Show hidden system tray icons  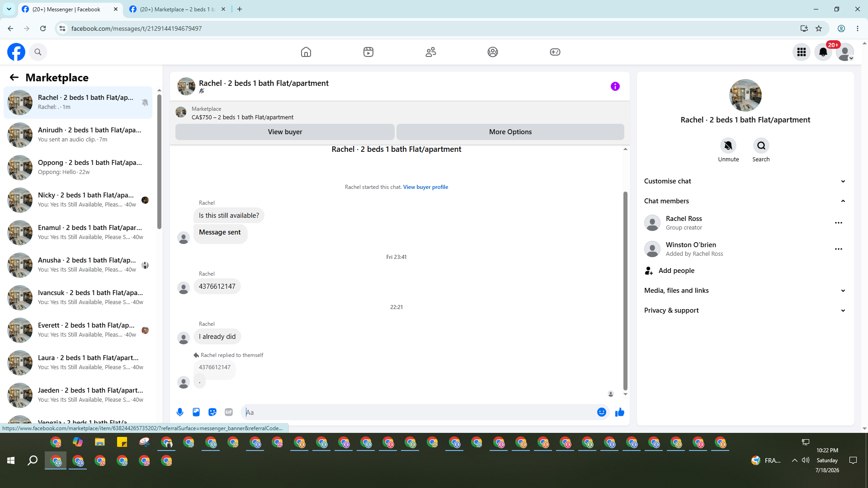[794, 460]
